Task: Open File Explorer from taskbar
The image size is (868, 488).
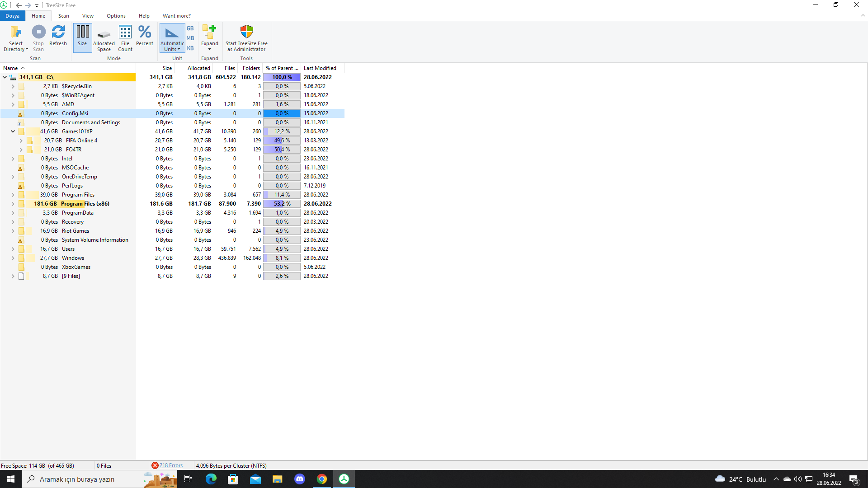Action: click(x=278, y=479)
